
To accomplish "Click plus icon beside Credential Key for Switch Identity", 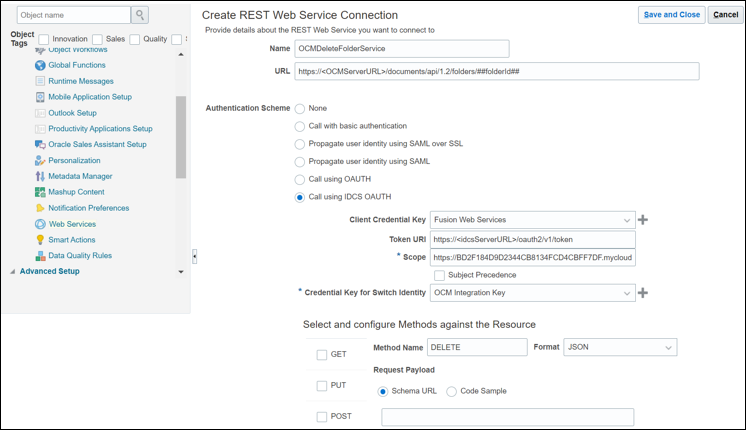I will click(643, 292).
